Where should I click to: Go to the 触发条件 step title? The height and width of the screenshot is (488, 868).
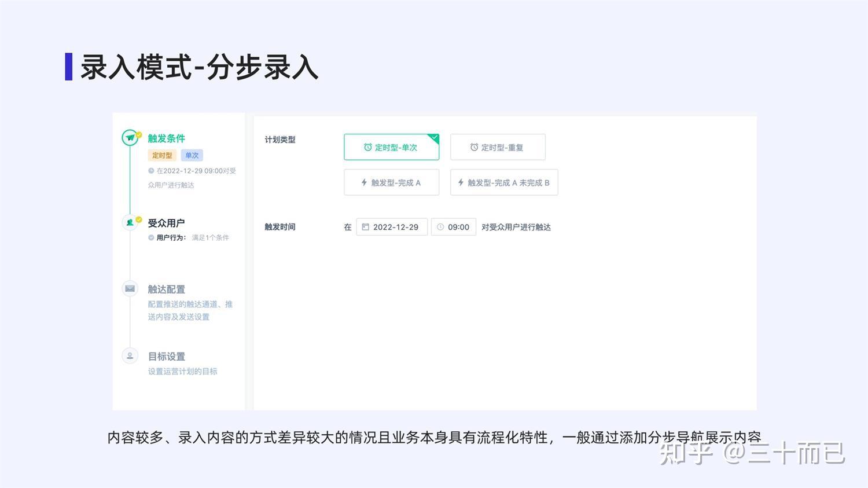166,138
